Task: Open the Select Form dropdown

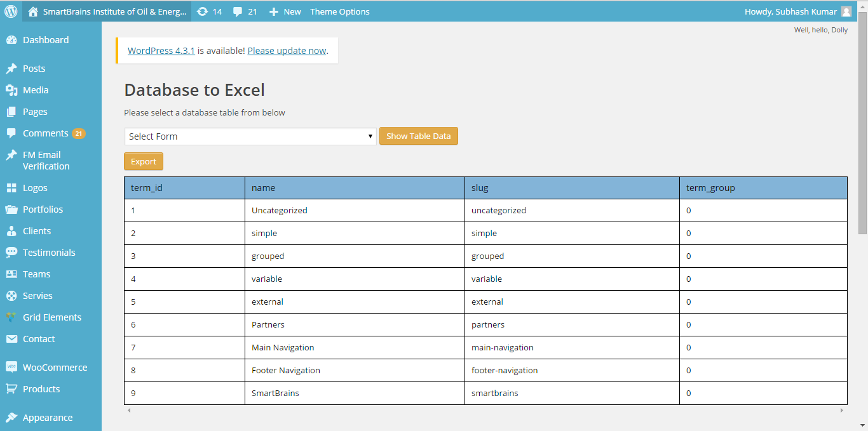Action: [x=250, y=136]
